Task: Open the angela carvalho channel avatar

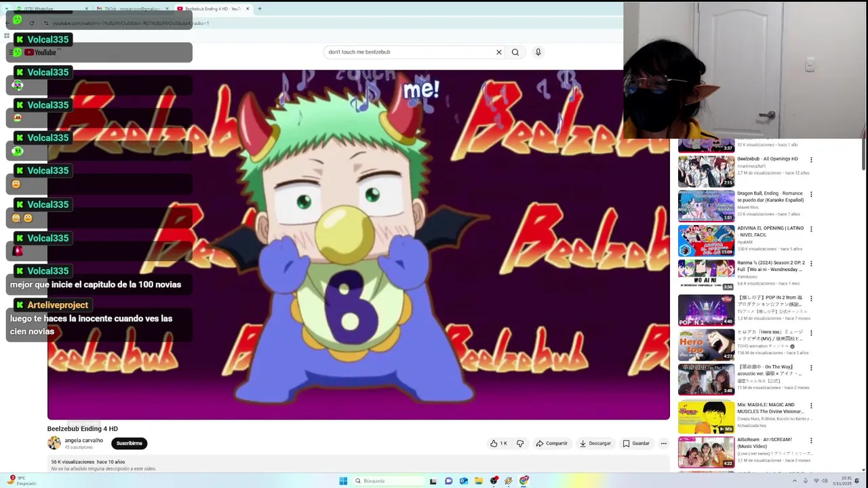Action: pyautogui.click(x=54, y=443)
